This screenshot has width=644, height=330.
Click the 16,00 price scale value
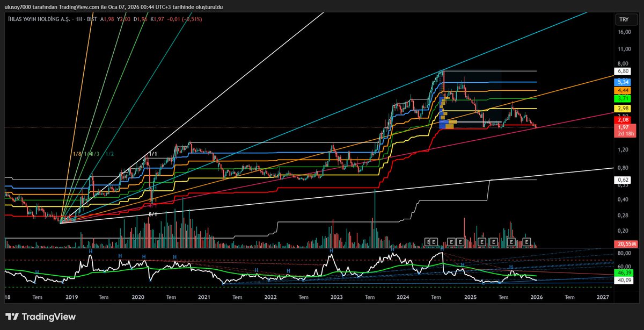pyautogui.click(x=624, y=32)
